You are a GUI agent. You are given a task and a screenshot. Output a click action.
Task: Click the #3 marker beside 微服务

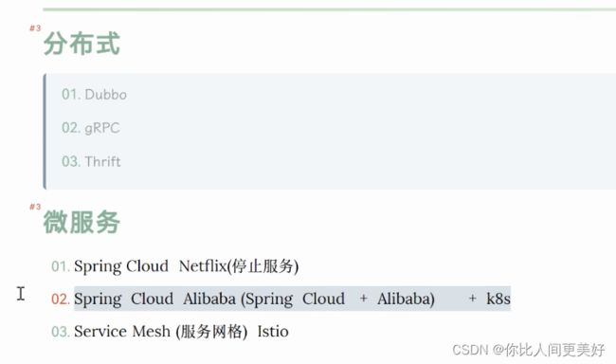(35, 207)
